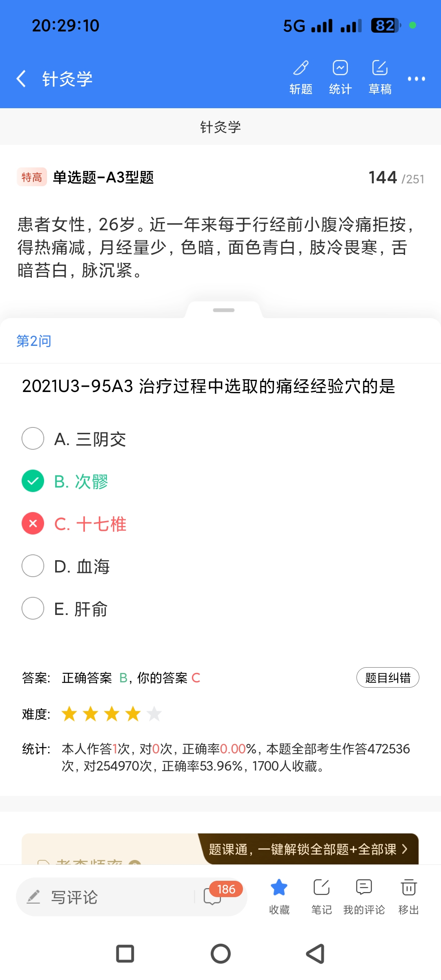441x980 pixels.
Task: Select option E 肝俞
Action: coord(33,608)
